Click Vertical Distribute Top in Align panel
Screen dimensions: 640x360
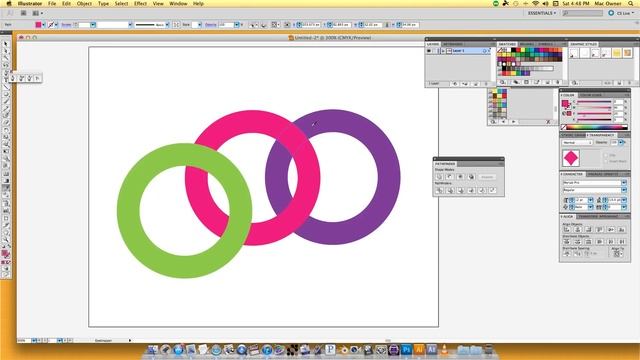point(567,242)
